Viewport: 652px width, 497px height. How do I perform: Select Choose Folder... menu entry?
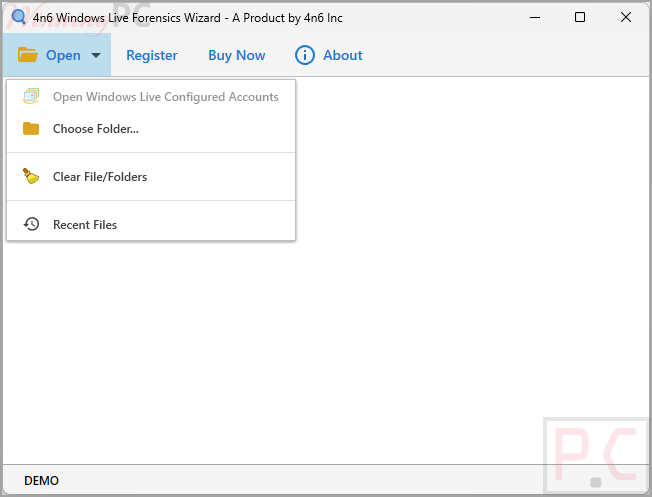[x=151, y=129]
